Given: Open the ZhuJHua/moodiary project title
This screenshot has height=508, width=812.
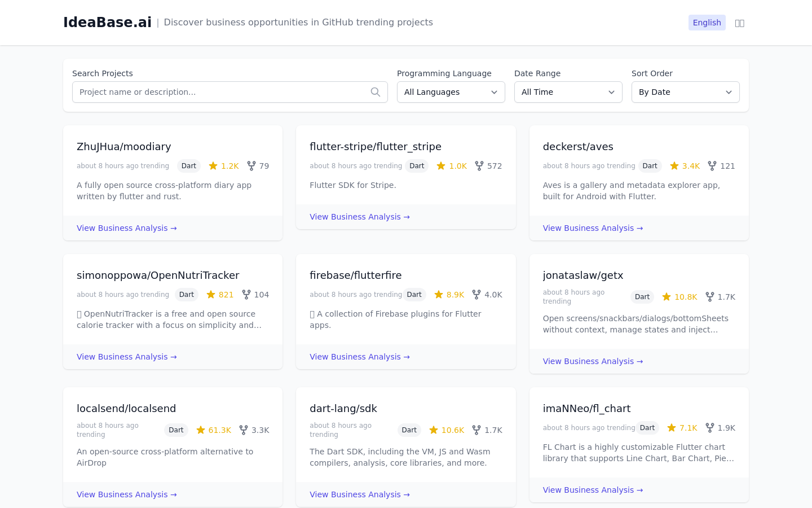Looking at the screenshot, I should coord(124,147).
